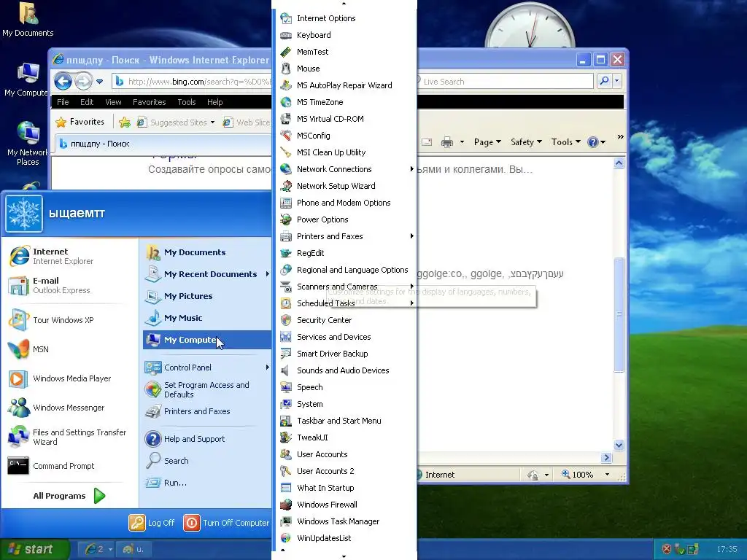Launch RegEdit from the menu
Screen dimensions: 747x560
coord(344,253)
